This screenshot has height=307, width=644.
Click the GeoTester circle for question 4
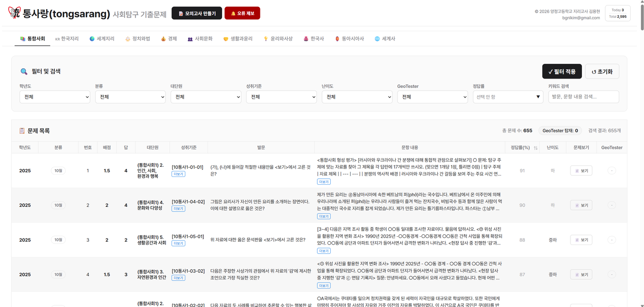[612, 274]
